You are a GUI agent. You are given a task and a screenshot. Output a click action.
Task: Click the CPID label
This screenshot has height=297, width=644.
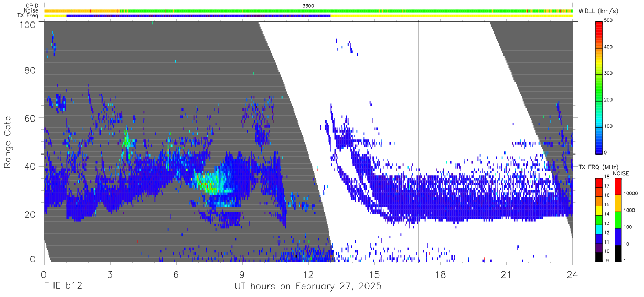[32, 5]
